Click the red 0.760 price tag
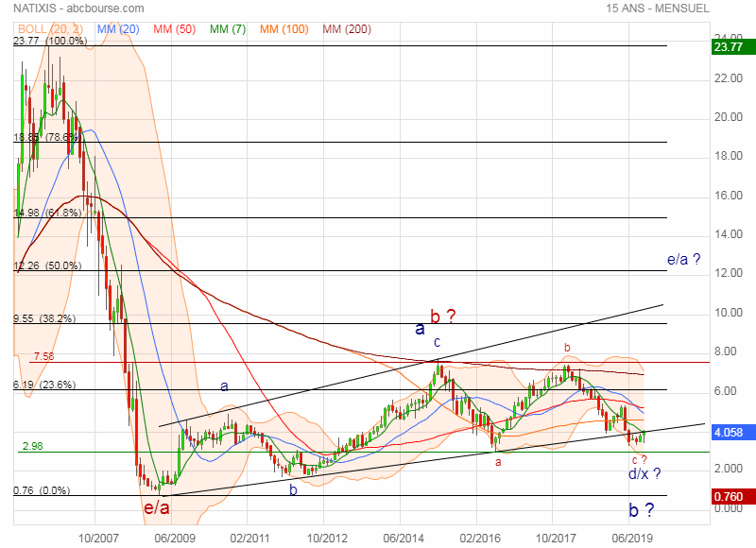 733,496
